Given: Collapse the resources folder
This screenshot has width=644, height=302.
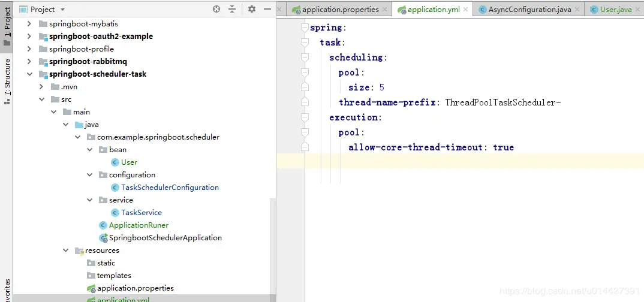Looking at the screenshot, I should (66, 250).
